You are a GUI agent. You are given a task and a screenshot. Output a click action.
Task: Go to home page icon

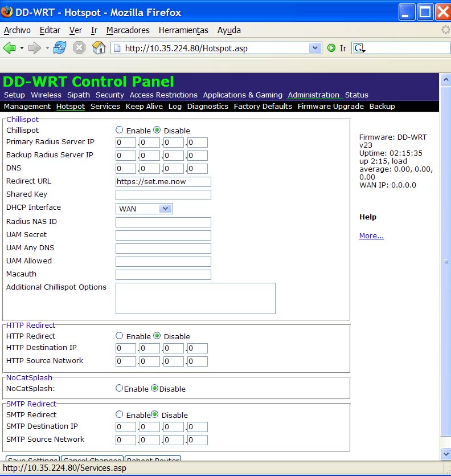pyautogui.click(x=99, y=48)
